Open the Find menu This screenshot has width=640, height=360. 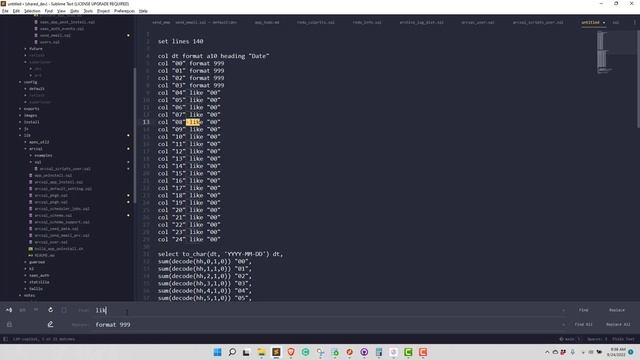click(49, 11)
